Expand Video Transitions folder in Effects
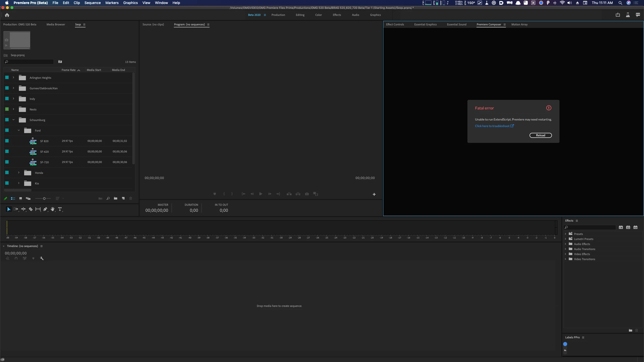 pyautogui.click(x=565, y=259)
